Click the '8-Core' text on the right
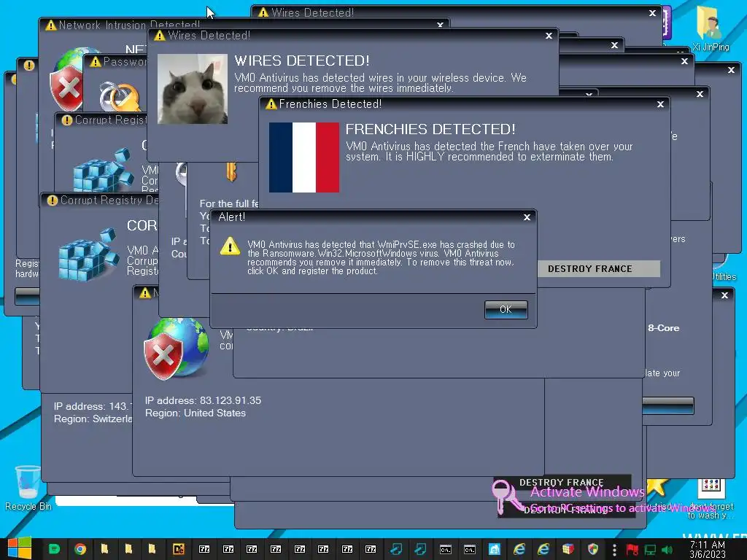The image size is (747, 560). pyautogui.click(x=663, y=328)
